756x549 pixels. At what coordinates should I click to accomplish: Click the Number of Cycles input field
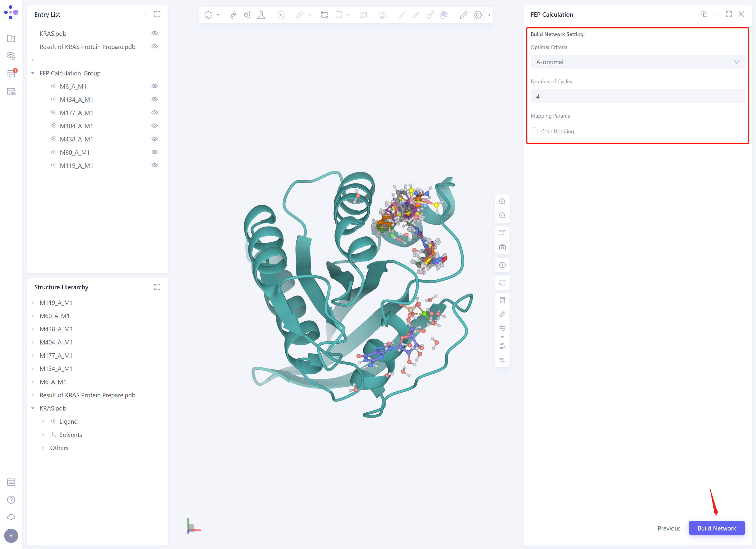637,97
